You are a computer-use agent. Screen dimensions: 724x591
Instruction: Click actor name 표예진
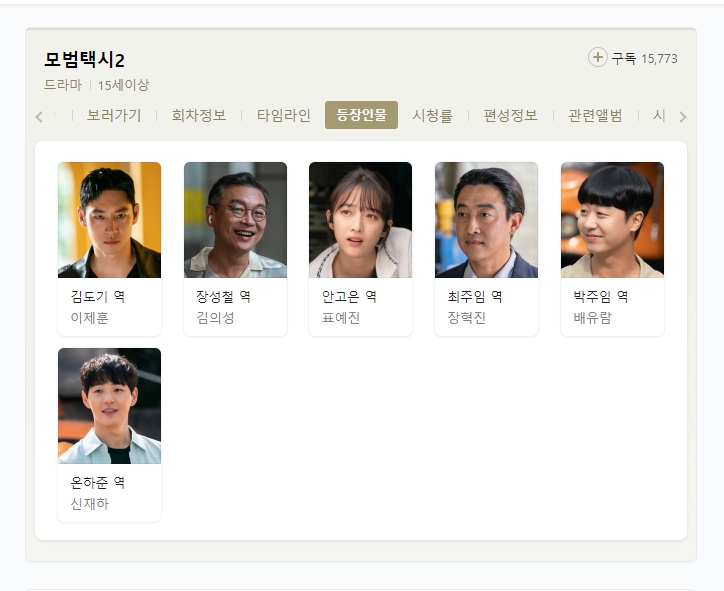(341, 318)
